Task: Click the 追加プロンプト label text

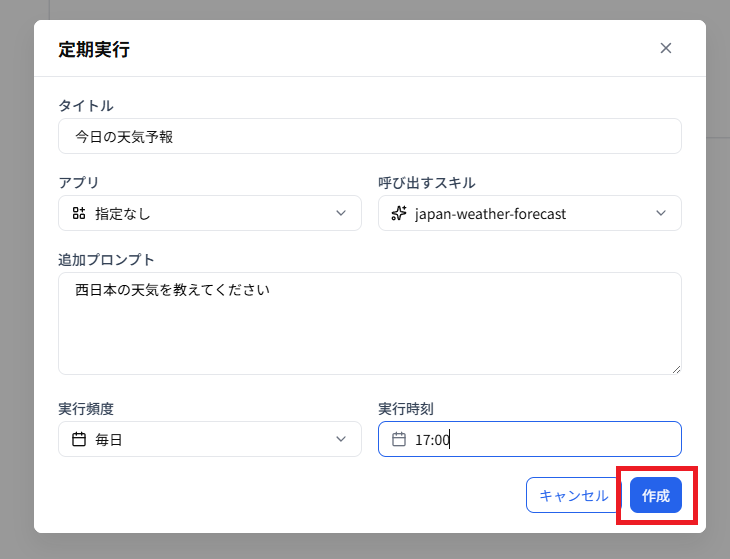Action: (106, 260)
